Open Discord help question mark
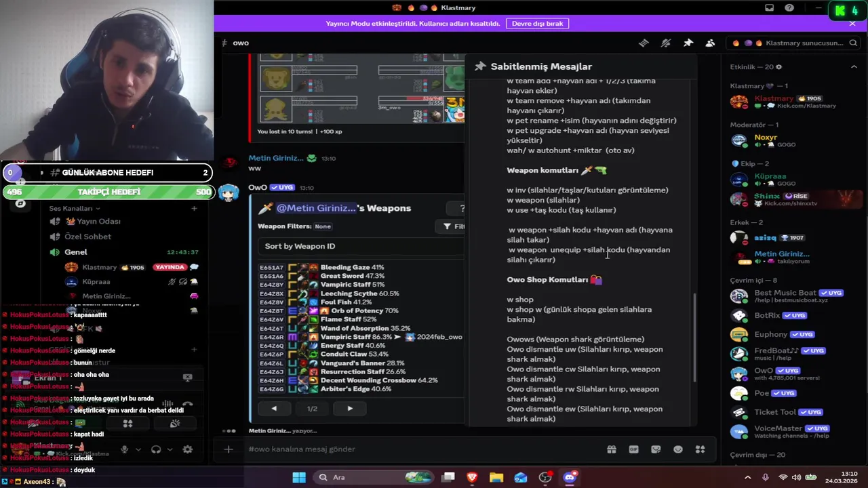Screen dimensions: 868x488 (789, 7)
